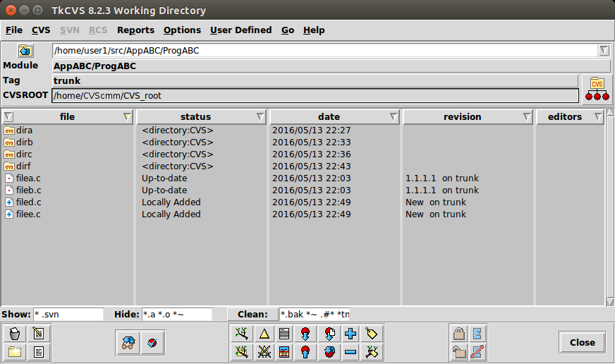Screen dimensions: 615x364
Task: Click the blue plus Add files icon
Action: pyautogui.click(x=351, y=334)
